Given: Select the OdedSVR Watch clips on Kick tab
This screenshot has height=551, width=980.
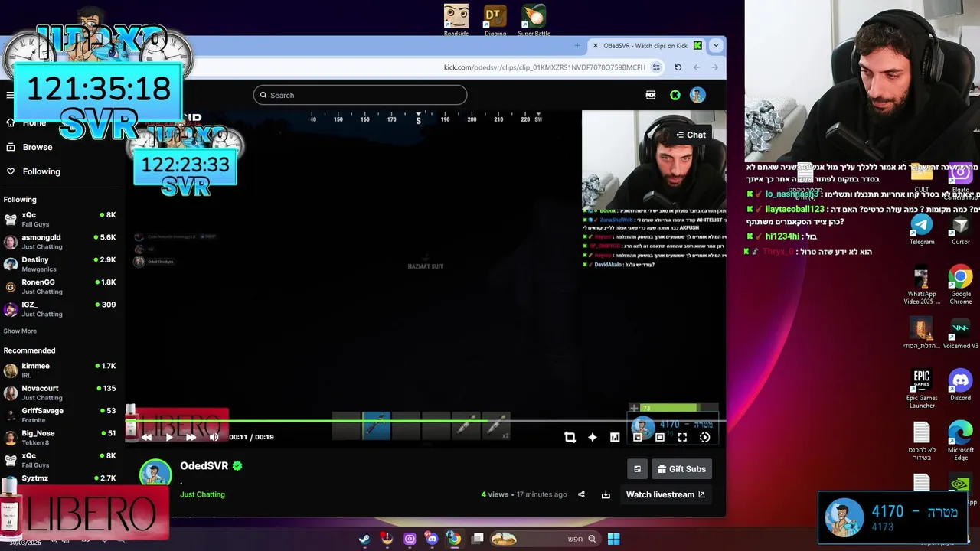Looking at the screenshot, I should pyautogui.click(x=645, y=45).
